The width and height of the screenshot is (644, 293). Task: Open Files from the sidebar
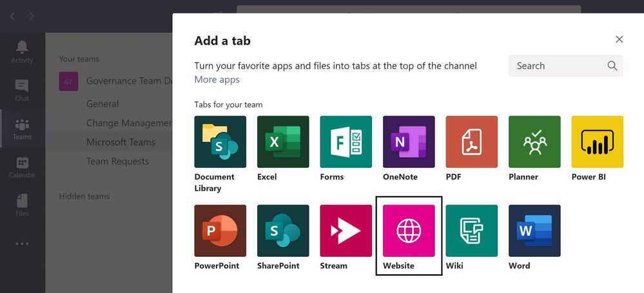22,205
